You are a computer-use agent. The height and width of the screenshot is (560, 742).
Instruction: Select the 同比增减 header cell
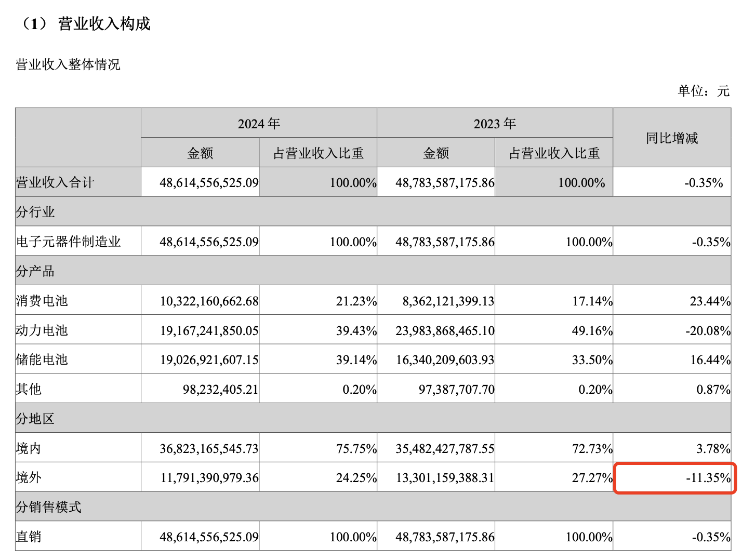(x=672, y=138)
